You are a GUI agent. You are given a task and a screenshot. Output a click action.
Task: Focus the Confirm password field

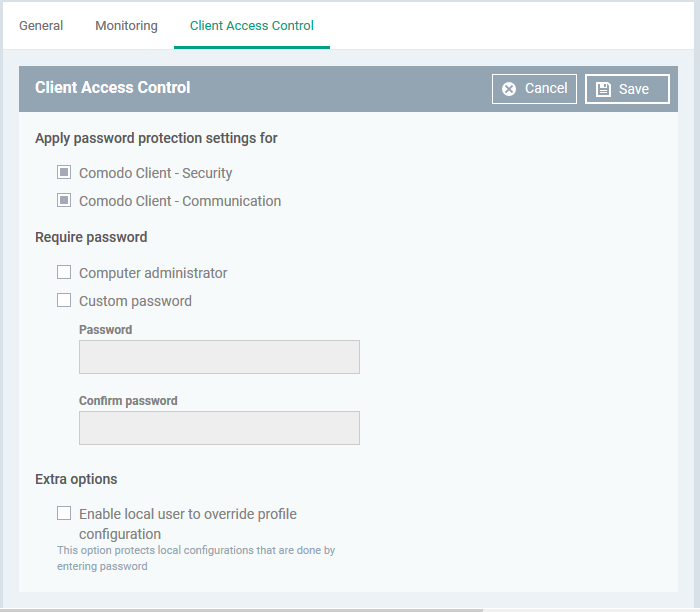click(x=219, y=428)
